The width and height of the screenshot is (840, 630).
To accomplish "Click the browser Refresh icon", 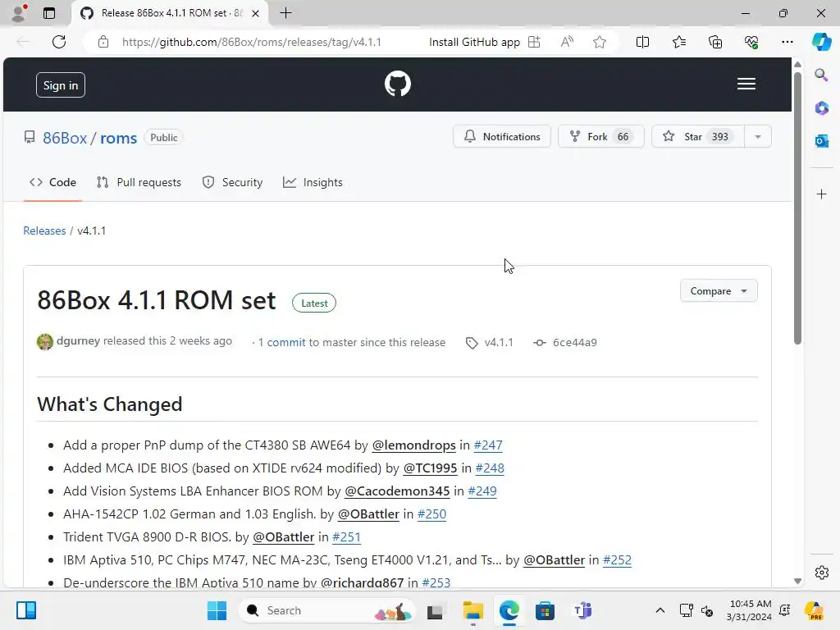I will click(59, 42).
